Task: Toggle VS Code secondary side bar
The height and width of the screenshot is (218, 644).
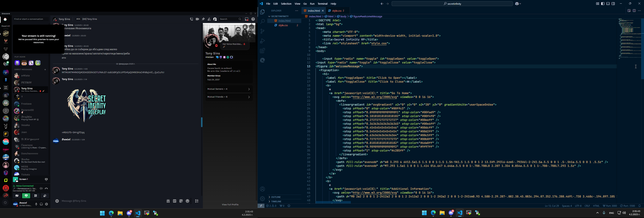Action: point(613,4)
